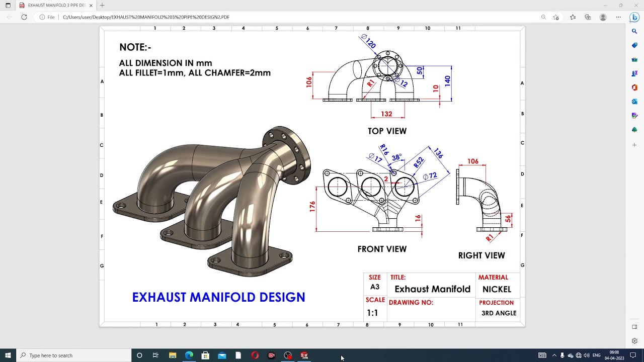Open sidebar settings gear icon

click(x=634, y=341)
